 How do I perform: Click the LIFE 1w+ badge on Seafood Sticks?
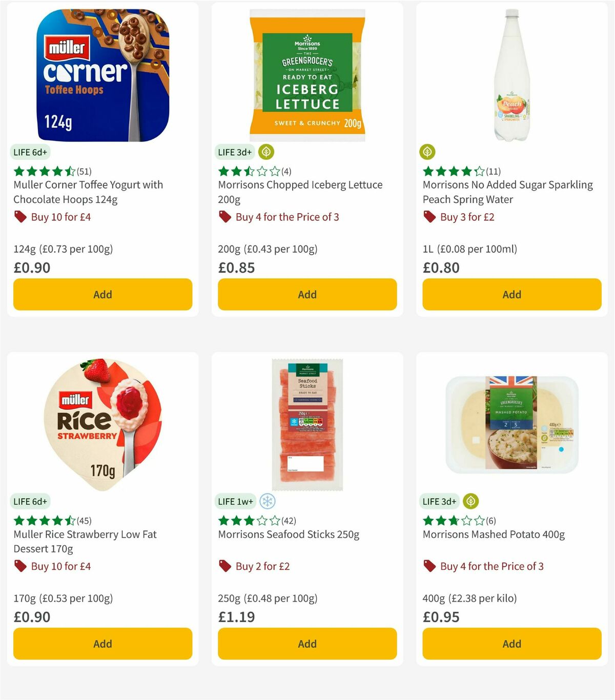(235, 501)
